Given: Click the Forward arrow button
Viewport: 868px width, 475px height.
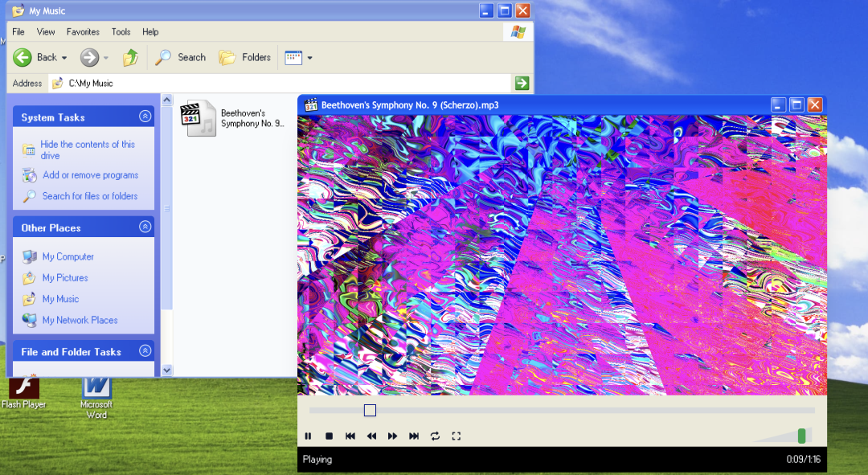Looking at the screenshot, I should click(x=89, y=57).
